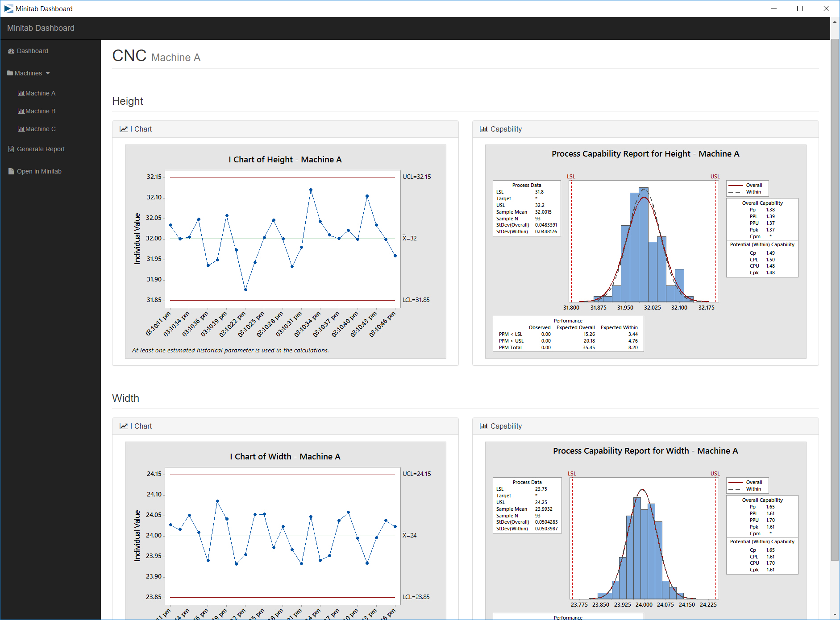Click the Width section heading
The image size is (840, 620).
tap(126, 398)
